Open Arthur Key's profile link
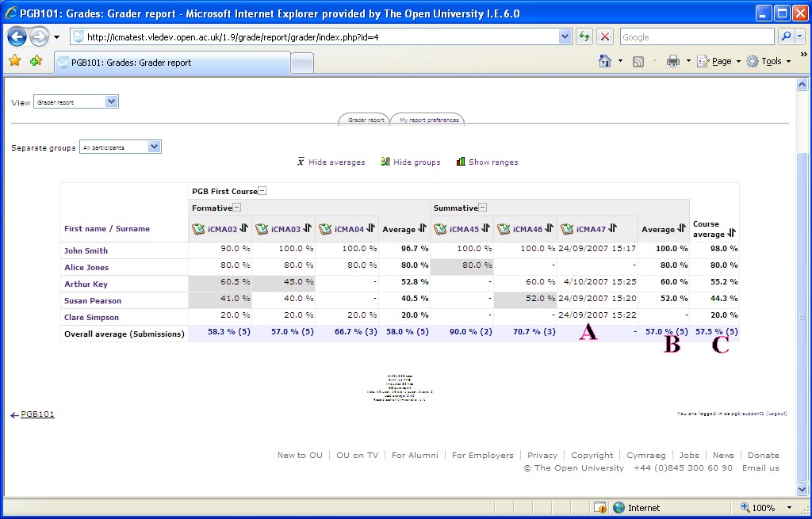Image resolution: width=812 pixels, height=519 pixels. pos(86,284)
